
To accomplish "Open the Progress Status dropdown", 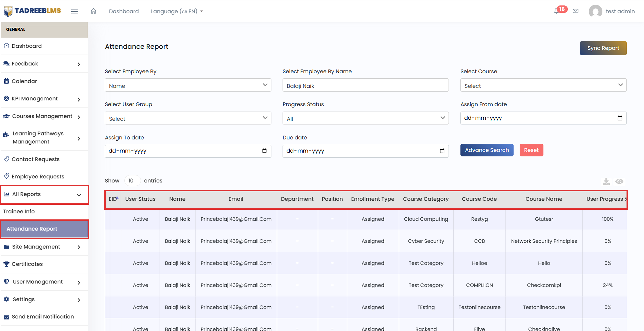I will coord(365,118).
